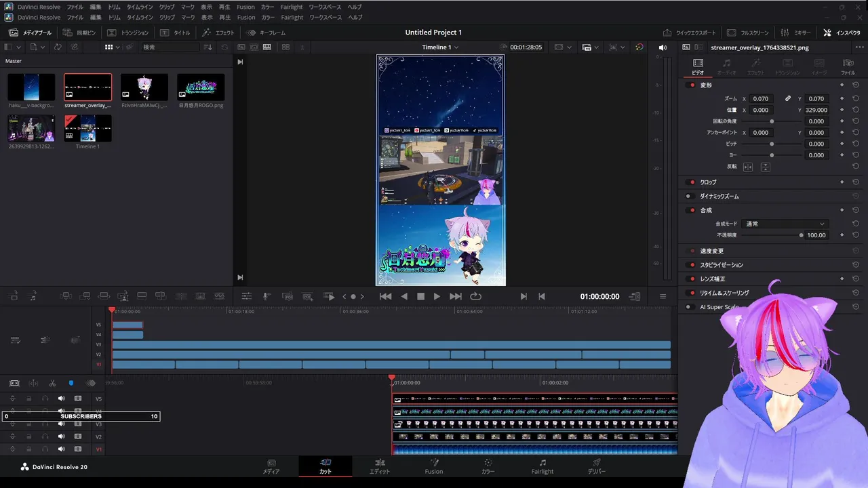
Task: Select the streamer_overlay thumbnail in media pool
Action: pos(88,87)
